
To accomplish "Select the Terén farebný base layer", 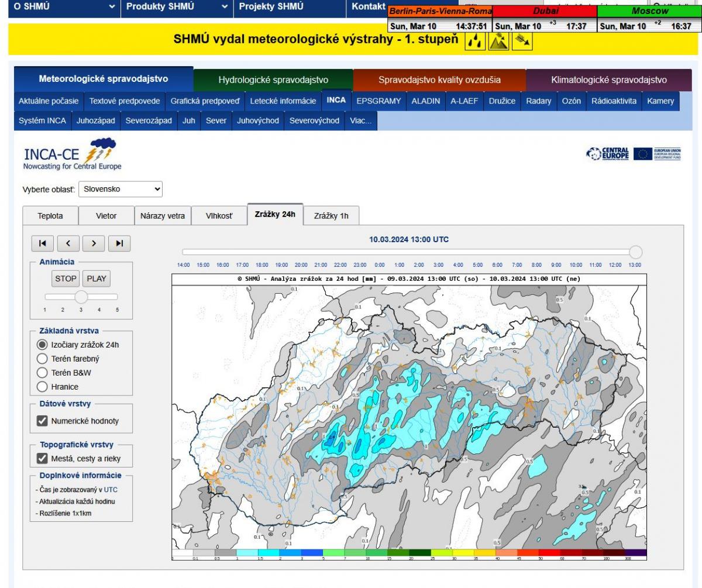I will [42, 358].
